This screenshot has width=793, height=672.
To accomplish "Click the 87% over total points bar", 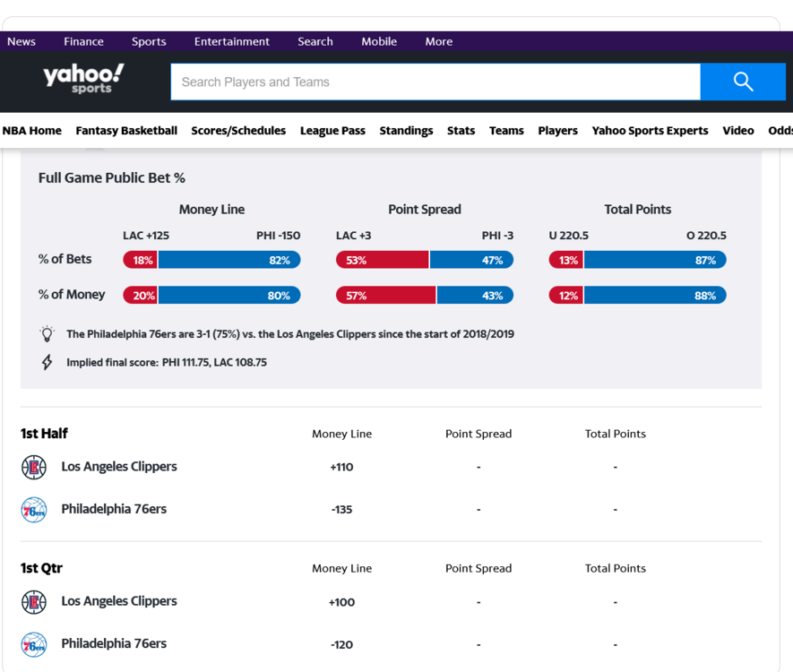I will [655, 260].
